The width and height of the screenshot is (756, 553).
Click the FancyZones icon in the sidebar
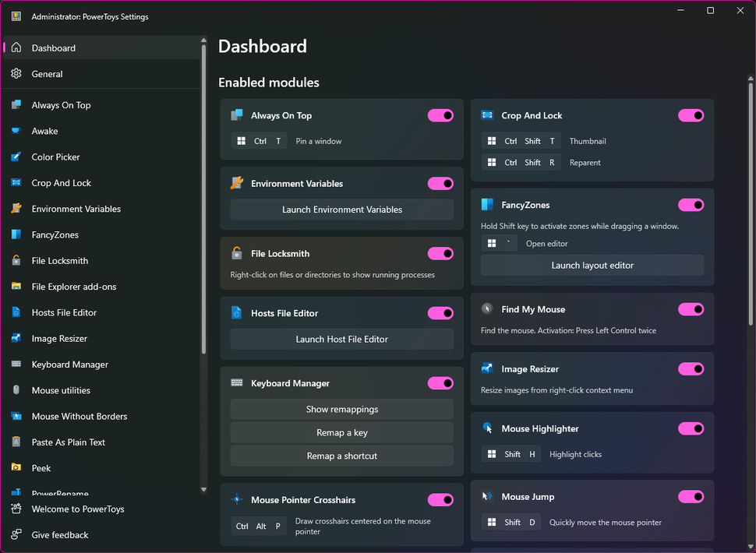[17, 234]
